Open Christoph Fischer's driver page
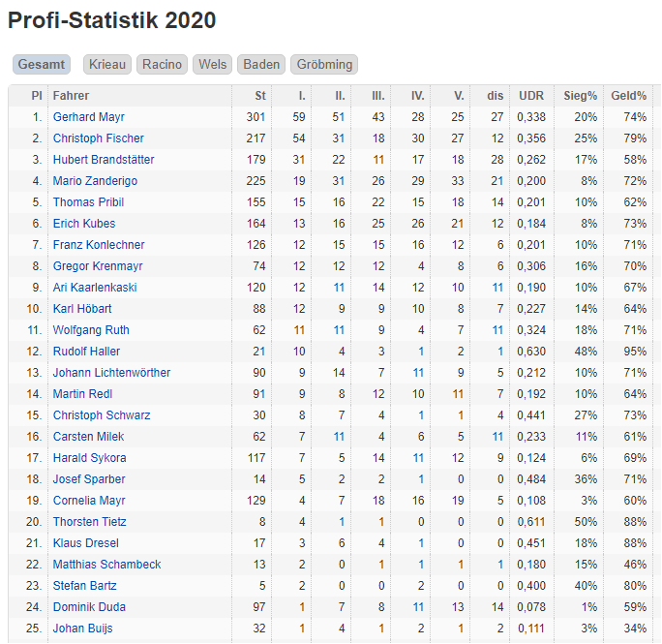 [99, 138]
